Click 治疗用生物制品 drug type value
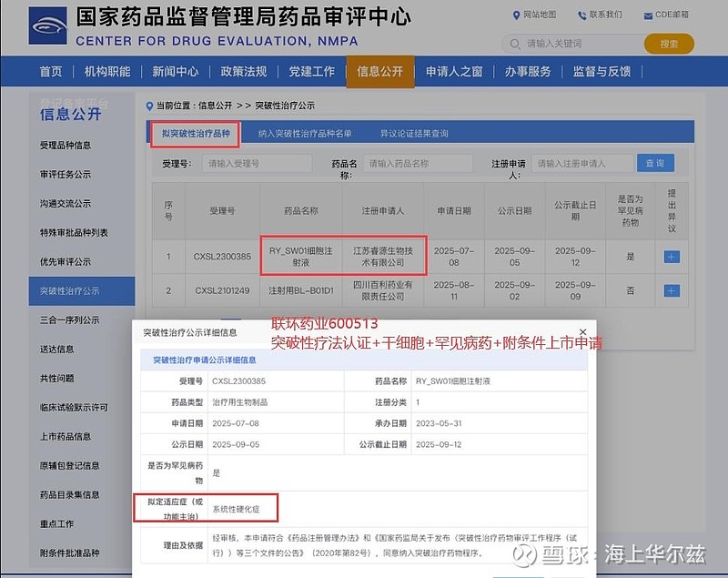This screenshot has height=578, width=728. 240,402
